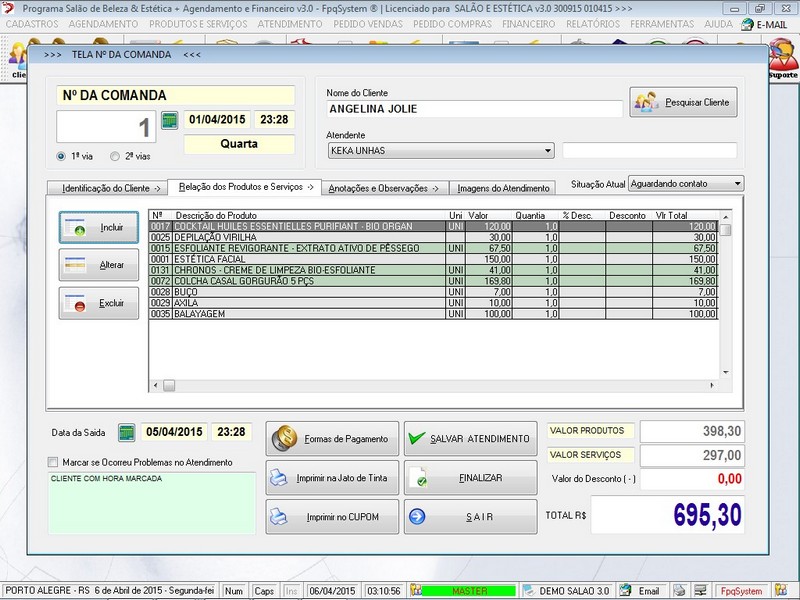Open the Imagens do Atendimento tab
The image size is (800, 600).
pyautogui.click(x=503, y=188)
